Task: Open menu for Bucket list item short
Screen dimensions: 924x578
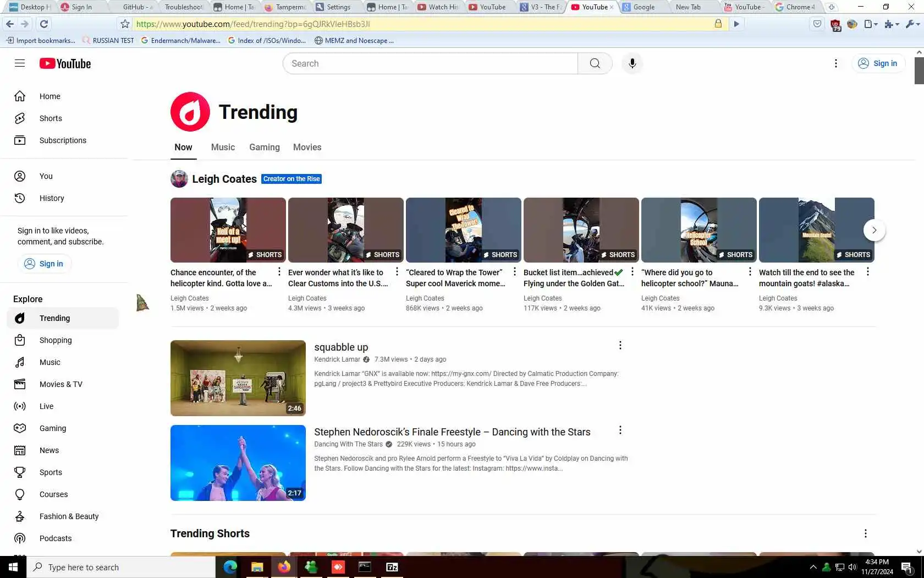Action: tap(632, 271)
